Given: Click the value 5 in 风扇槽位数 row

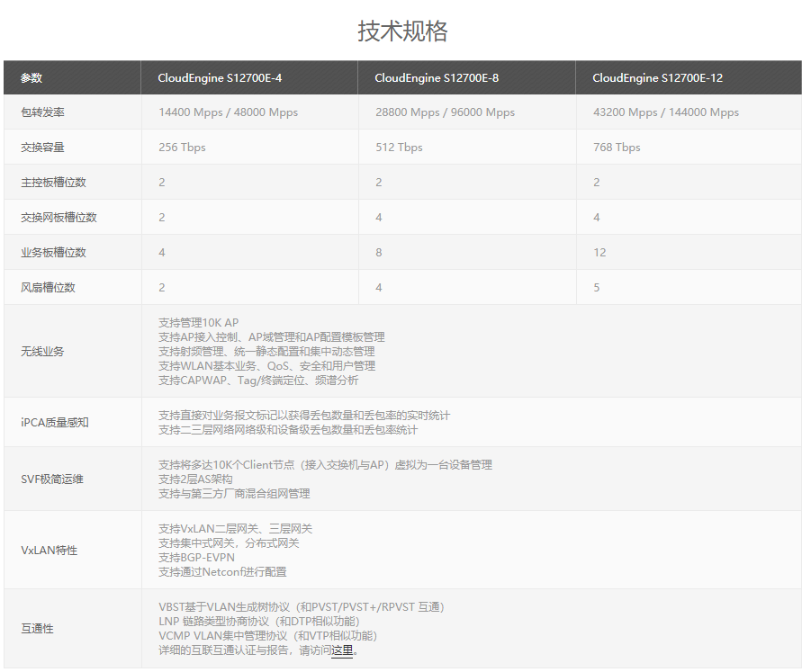Looking at the screenshot, I should (x=597, y=287).
